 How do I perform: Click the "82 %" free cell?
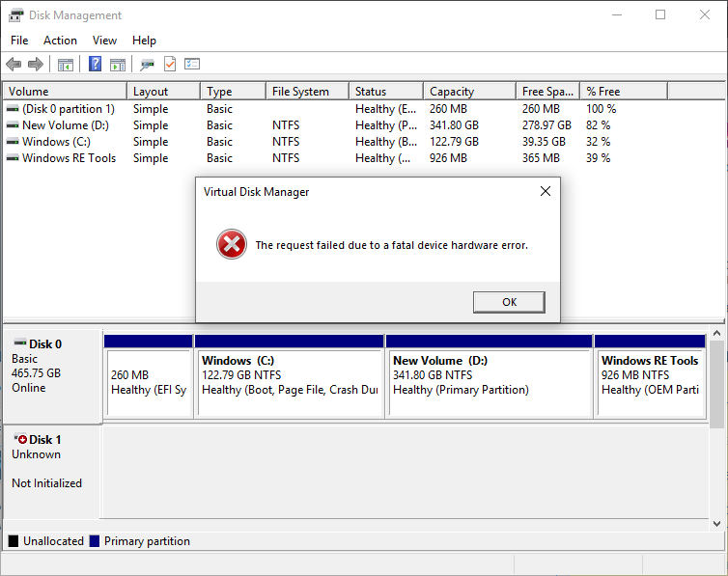[598, 125]
